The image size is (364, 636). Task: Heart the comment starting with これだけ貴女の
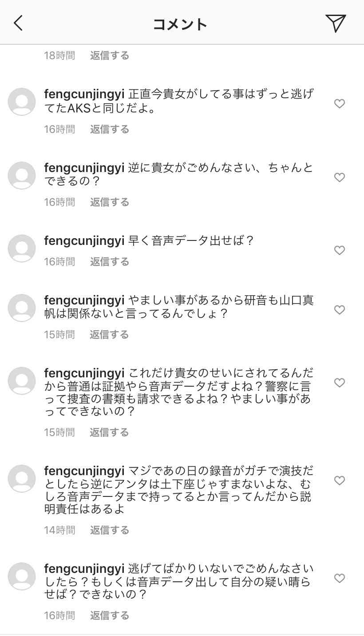point(340,383)
